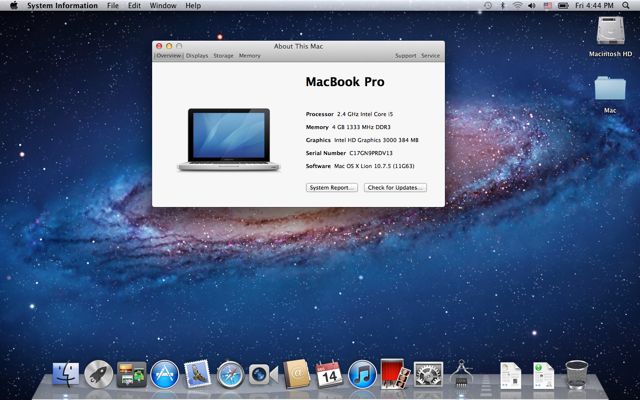This screenshot has height=400, width=640.
Task: Click the MacBook Pro laptop image
Action: coord(229,140)
